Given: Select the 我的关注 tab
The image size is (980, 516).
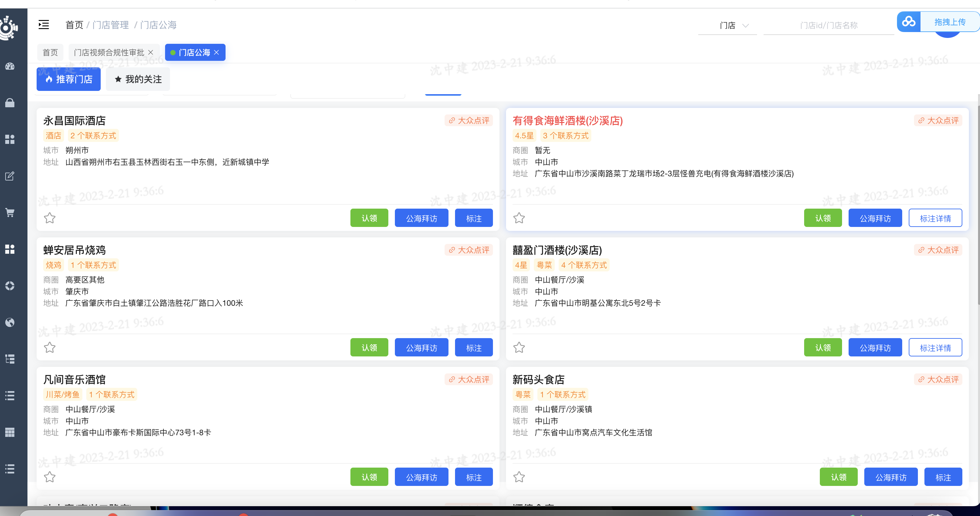Looking at the screenshot, I should coord(138,79).
